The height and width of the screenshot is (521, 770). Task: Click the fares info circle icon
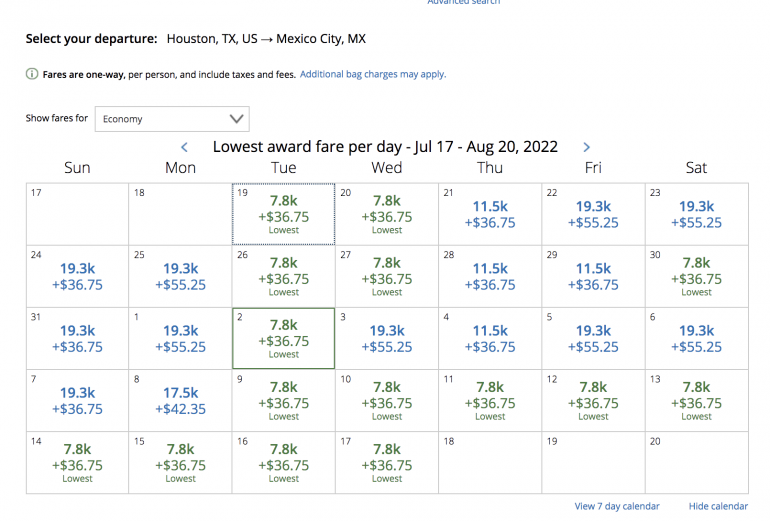[x=32, y=75]
